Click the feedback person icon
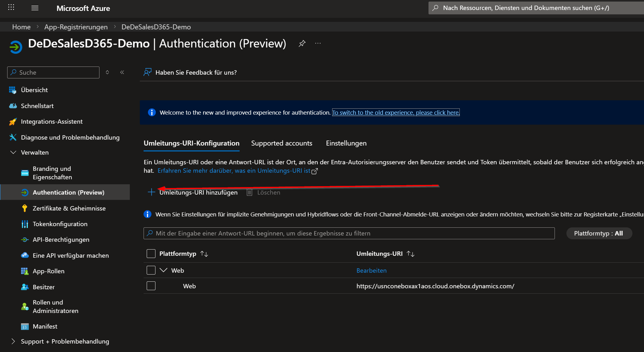Viewport: 644px width, 352px height. (x=147, y=72)
